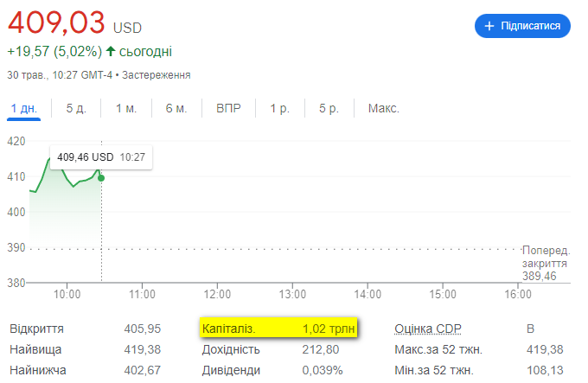Select the Макс. range tab
The width and height of the screenshot is (588, 383).
point(384,108)
